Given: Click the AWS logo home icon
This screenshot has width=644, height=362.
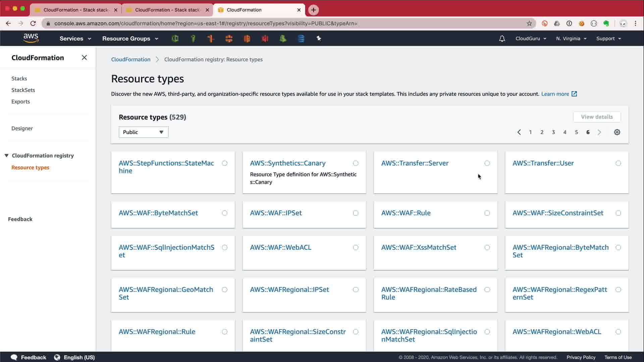Looking at the screenshot, I should click(31, 38).
